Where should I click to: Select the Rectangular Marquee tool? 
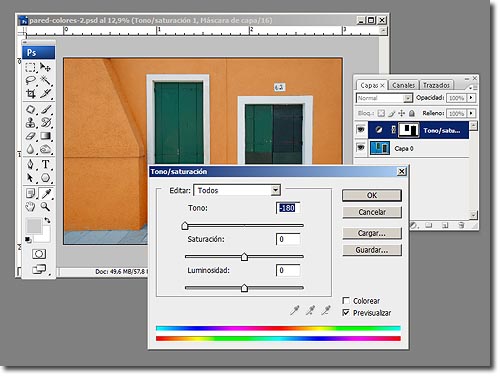pos(31,68)
